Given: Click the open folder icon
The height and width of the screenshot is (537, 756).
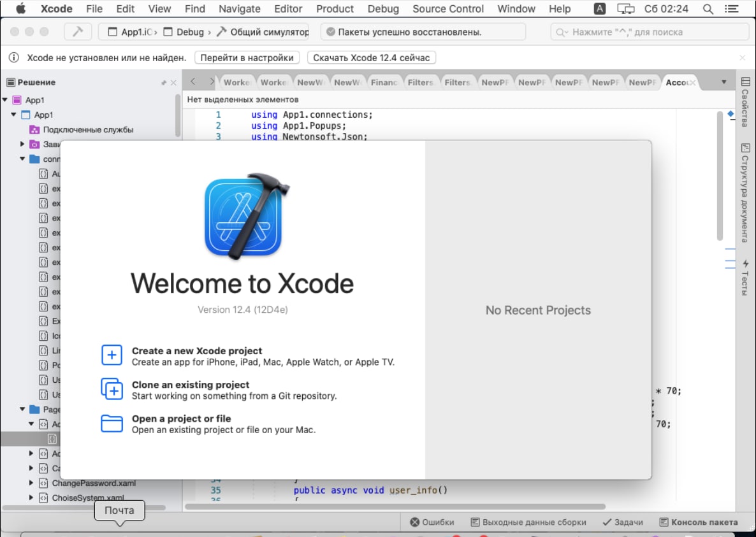Looking at the screenshot, I should click(x=112, y=424).
